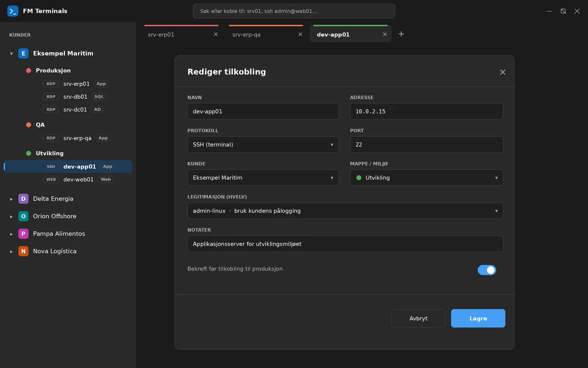
Task: Click the RDP badge for srv-erp01
Action: (x=51, y=84)
